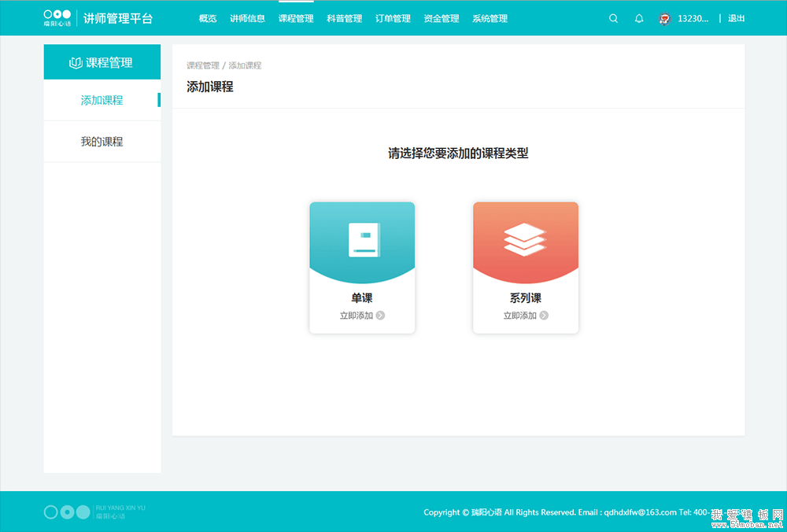Open 订单管理 from the navigation bar
This screenshot has width=787, height=532.
pos(393,19)
